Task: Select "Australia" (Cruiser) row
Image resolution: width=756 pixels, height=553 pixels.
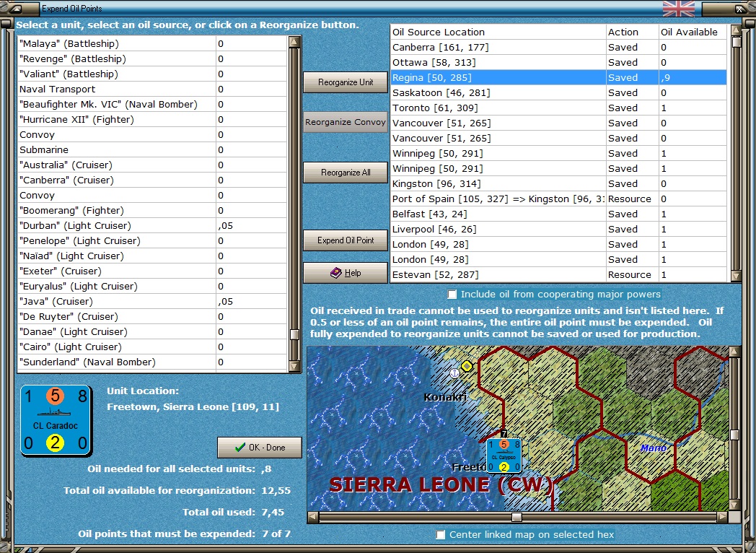Action: 152,165
